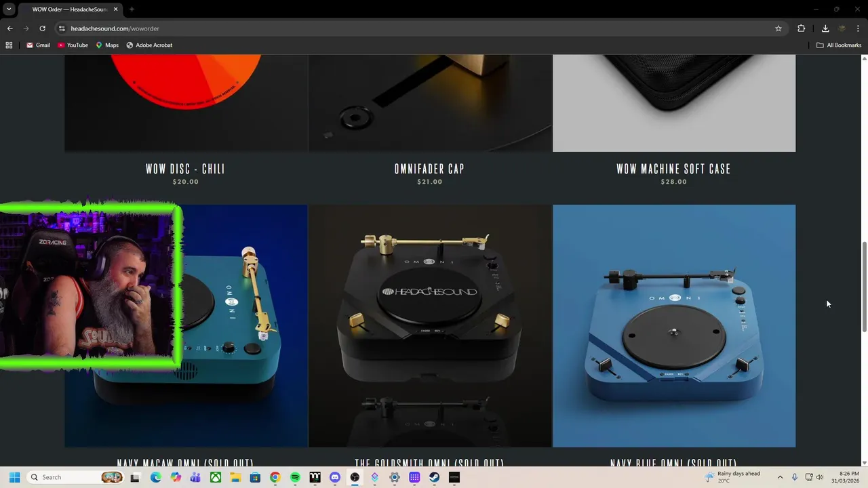
Task: Open the Apps grid in bookmarks bar
Action: pyautogui.click(x=9, y=45)
